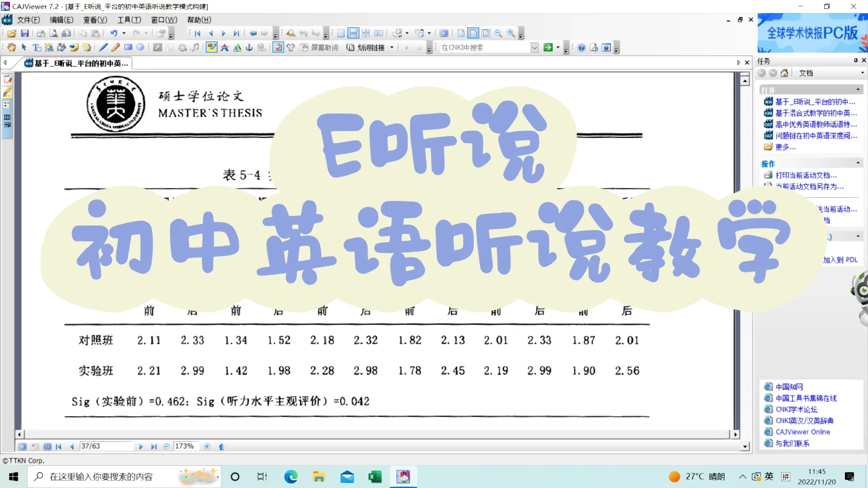
Task: Open the 查看(V) menu
Action: 95,20
